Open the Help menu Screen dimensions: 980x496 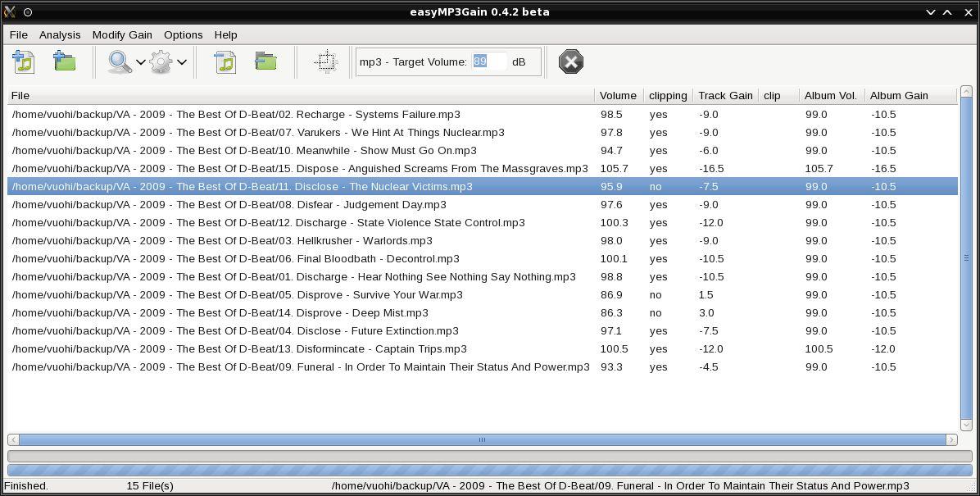225,35
